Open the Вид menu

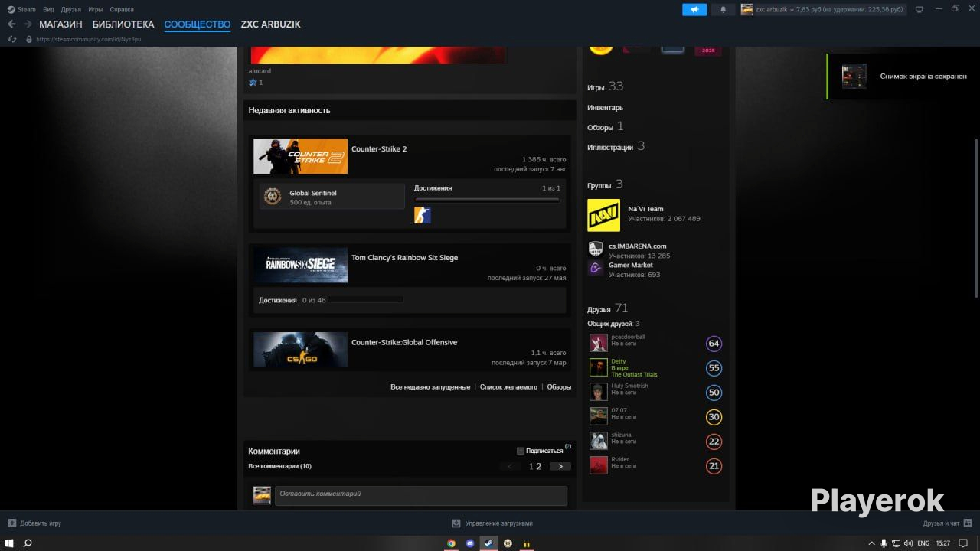tap(48, 9)
